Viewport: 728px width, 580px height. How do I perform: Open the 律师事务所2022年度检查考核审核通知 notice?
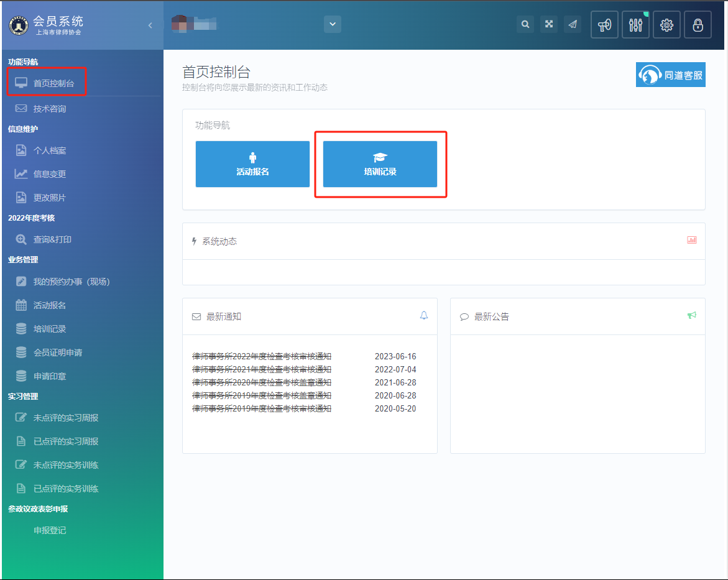click(262, 356)
